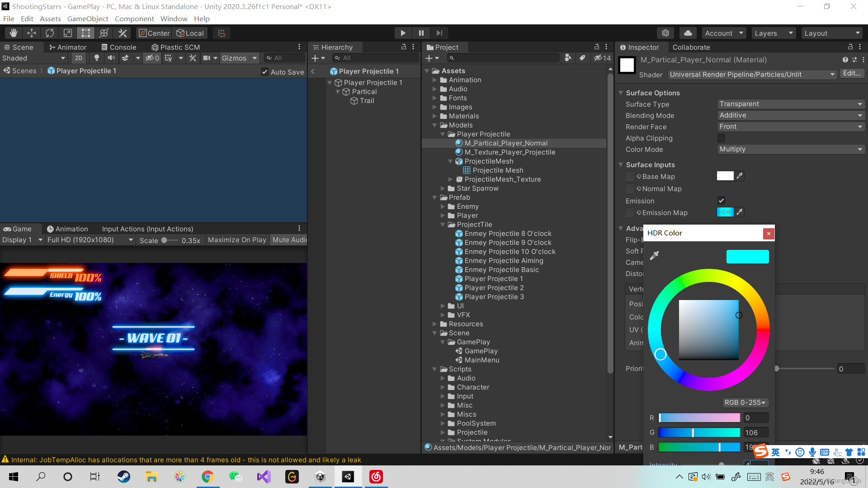Select the Hand tool in the toolbar
Viewport: 868px width, 488px height.
point(14,33)
